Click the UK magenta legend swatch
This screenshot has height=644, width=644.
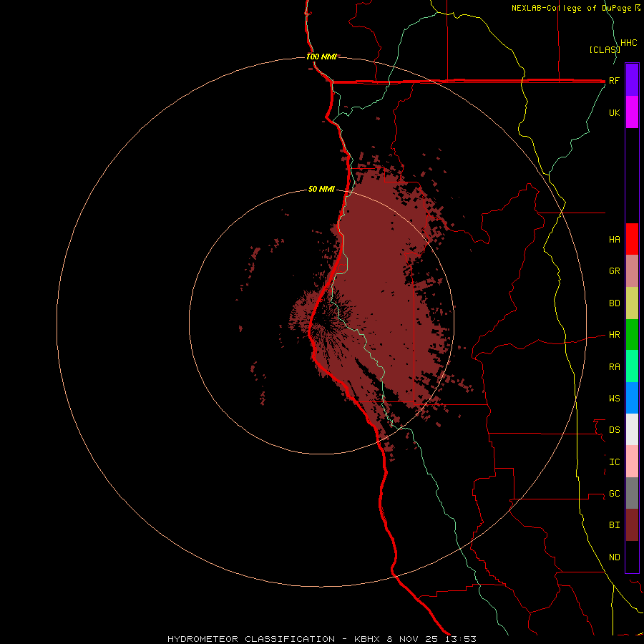632,112
